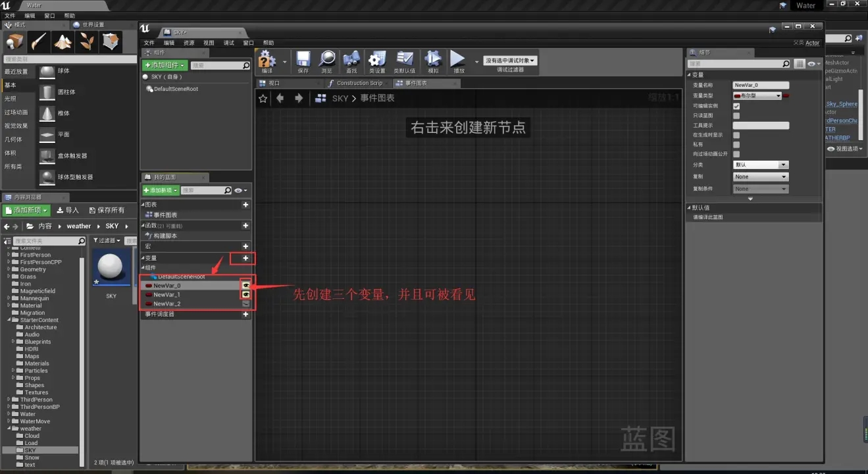Click the add variable plus icon

pos(245,258)
